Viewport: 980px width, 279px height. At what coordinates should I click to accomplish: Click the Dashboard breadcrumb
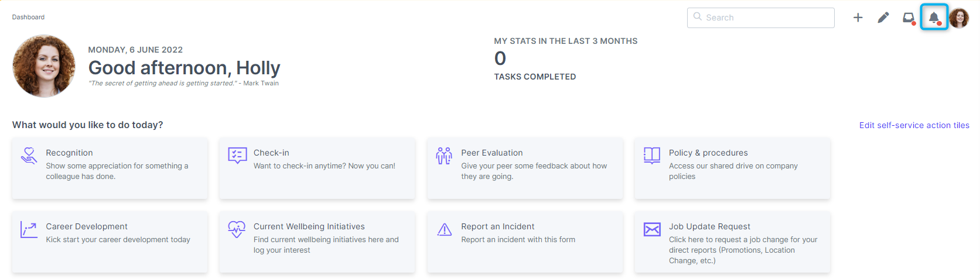28,17
